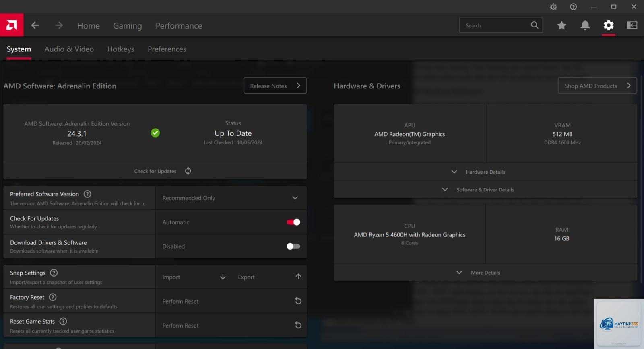Click AMD Ryzen 5 4600H CPU text
This screenshot has height=349, width=644.
(x=410, y=234)
